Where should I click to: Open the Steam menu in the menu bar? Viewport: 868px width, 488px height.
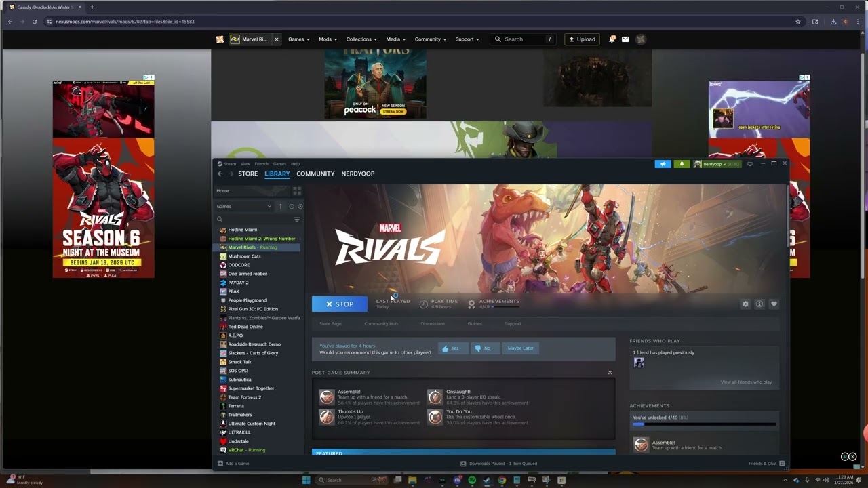point(230,164)
